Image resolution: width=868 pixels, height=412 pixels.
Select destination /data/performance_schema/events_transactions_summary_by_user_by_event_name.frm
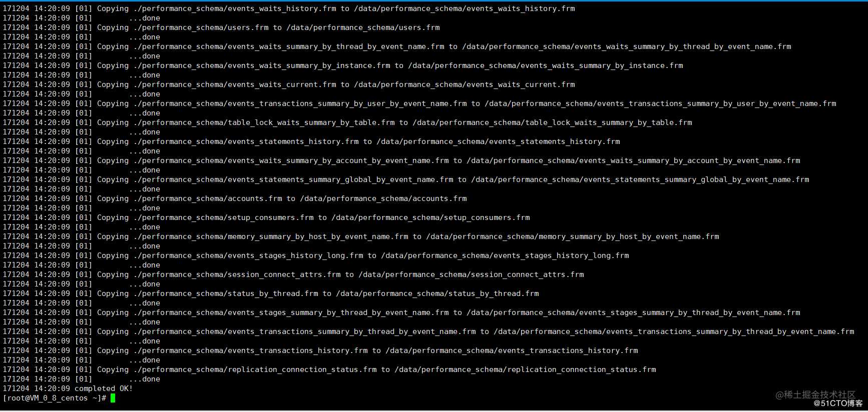[x=661, y=103]
